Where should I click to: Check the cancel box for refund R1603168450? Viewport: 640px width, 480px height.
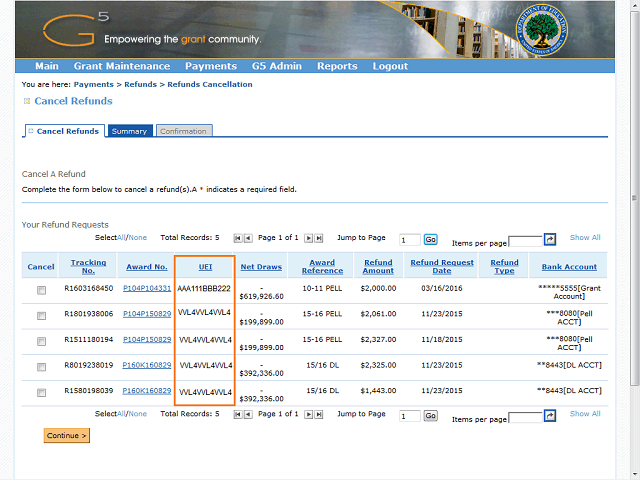click(41, 290)
